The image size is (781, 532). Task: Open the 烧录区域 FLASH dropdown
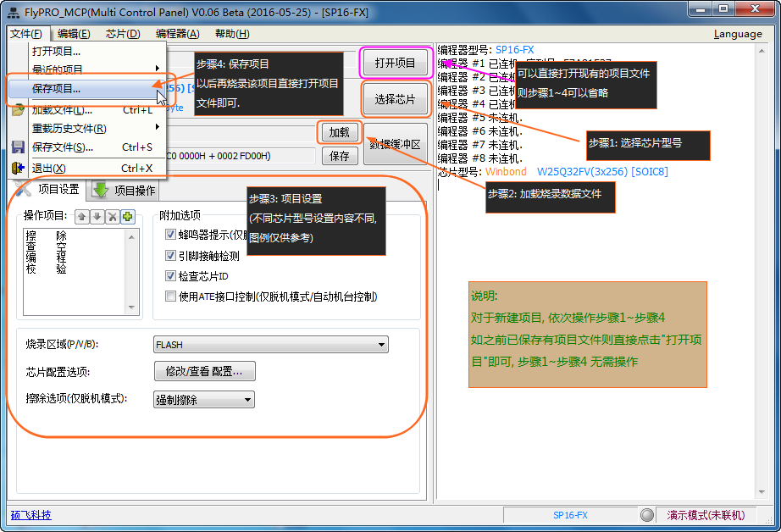[x=271, y=345]
